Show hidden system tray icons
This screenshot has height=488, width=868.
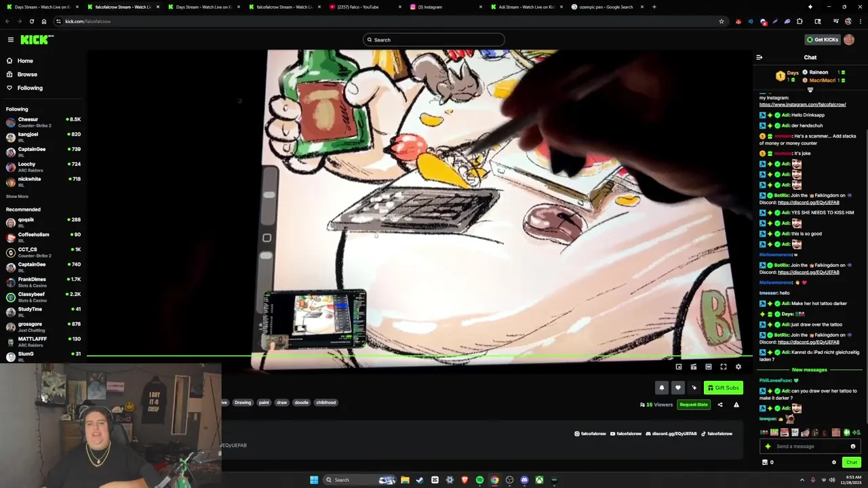coord(802,480)
